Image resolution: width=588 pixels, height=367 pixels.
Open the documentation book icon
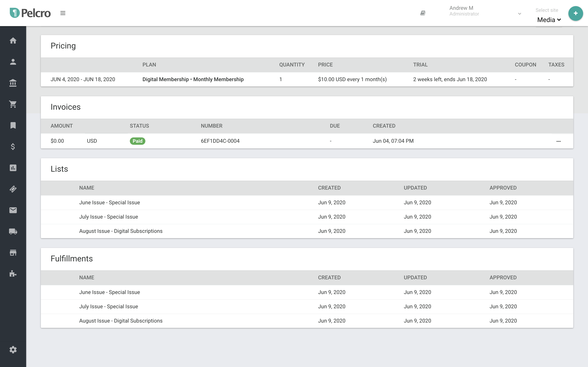pos(423,13)
